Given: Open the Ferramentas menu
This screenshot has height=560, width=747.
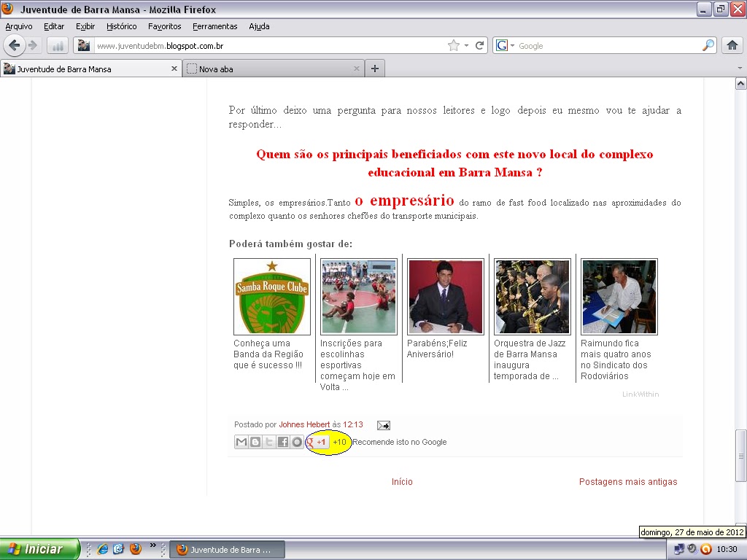Looking at the screenshot, I should pos(215,27).
